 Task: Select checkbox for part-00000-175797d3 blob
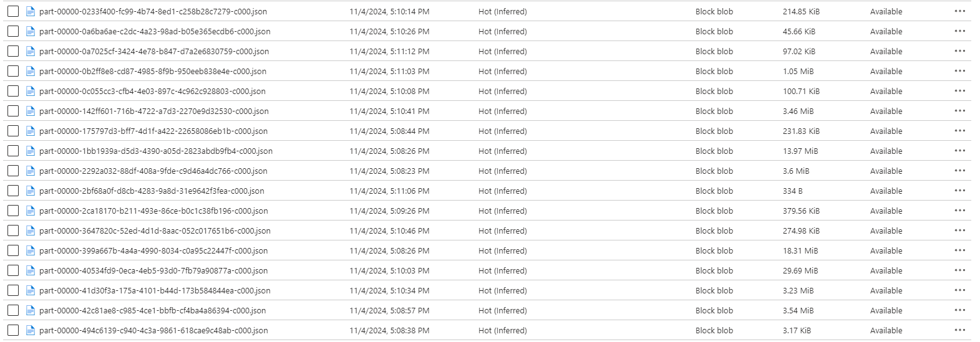(12, 131)
